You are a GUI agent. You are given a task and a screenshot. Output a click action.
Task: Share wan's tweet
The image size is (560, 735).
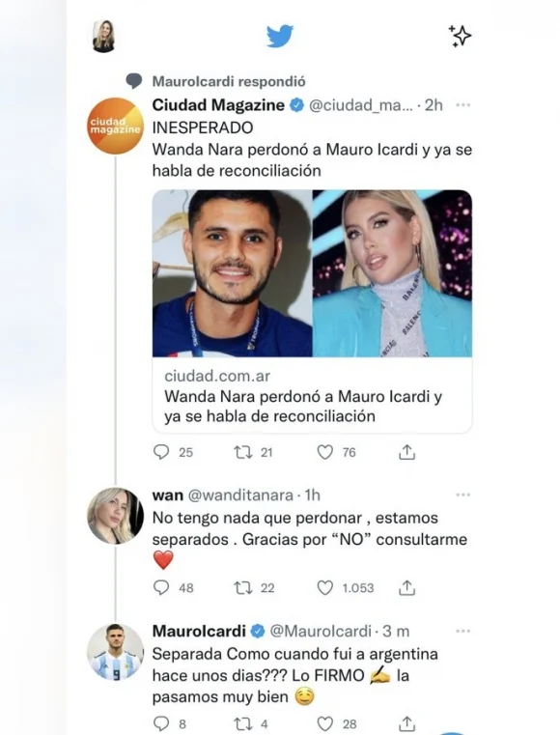[x=406, y=588]
